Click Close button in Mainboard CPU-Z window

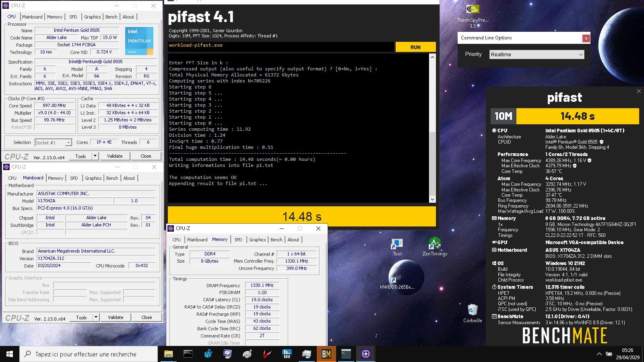click(147, 317)
